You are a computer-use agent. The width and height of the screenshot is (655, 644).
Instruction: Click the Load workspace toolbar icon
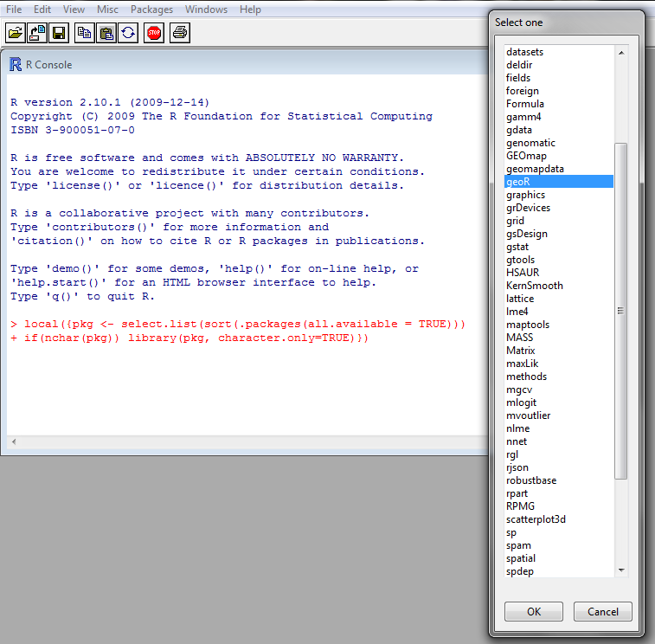click(37, 33)
